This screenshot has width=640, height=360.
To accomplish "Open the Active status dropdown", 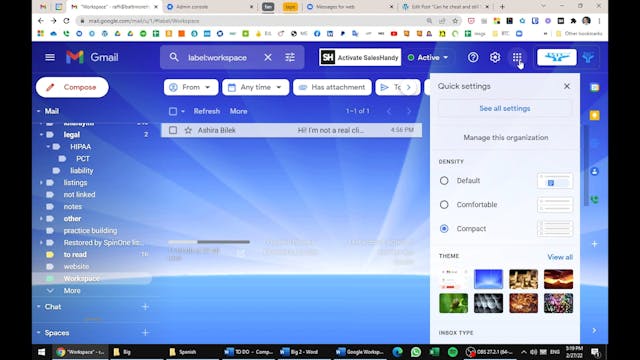I will click(428, 58).
